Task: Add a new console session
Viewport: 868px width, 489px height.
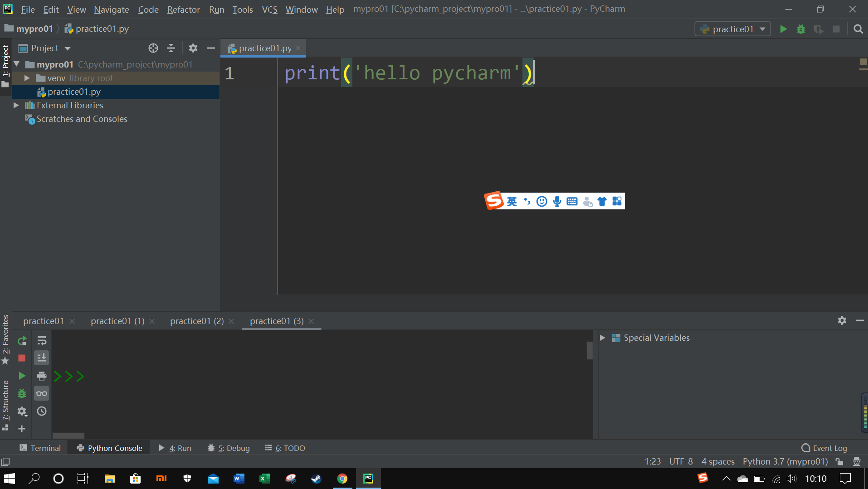Action: click(x=22, y=429)
